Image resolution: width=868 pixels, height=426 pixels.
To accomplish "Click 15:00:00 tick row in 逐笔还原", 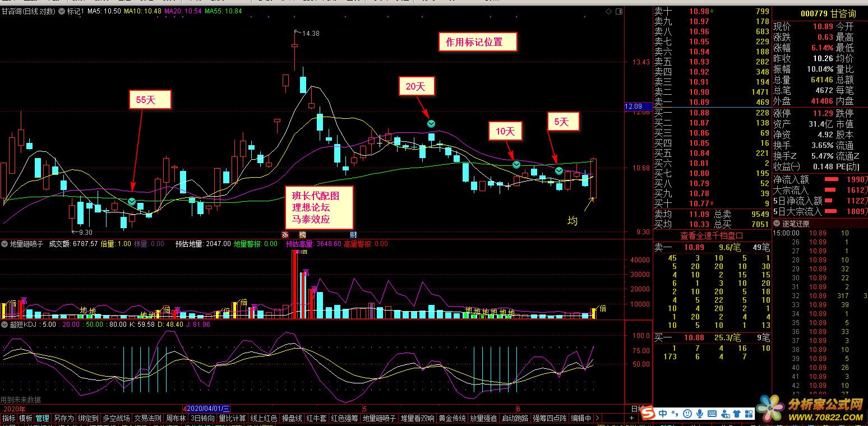I will click(x=820, y=233).
